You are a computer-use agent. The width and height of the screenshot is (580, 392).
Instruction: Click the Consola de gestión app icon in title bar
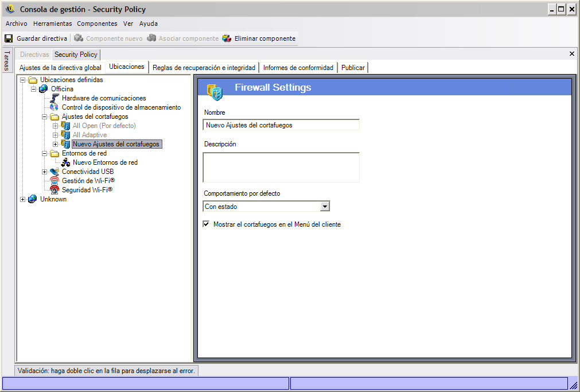tap(10, 9)
